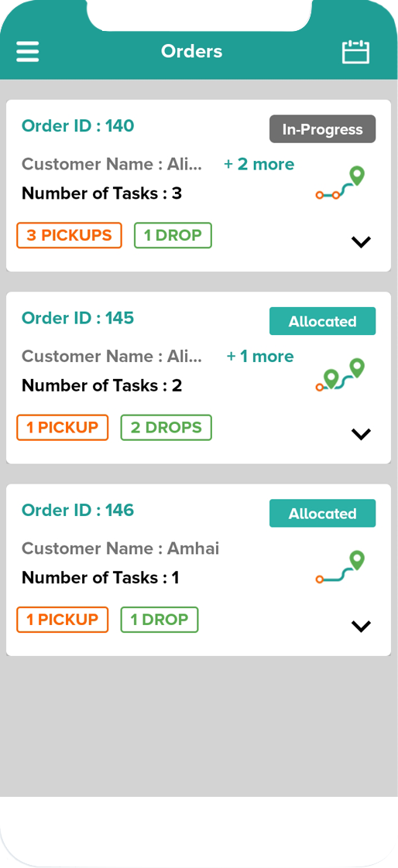Tap Allocated badge on Order 146

point(323,513)
